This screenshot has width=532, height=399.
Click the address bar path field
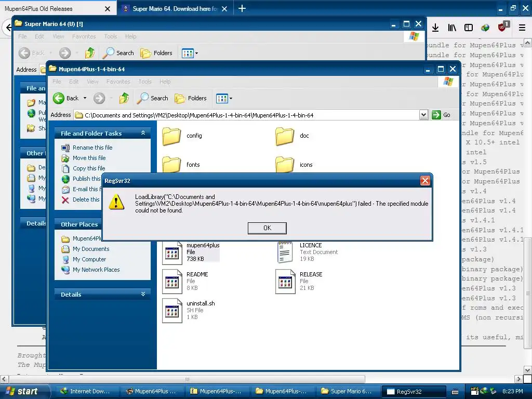[x=246, y=115]
